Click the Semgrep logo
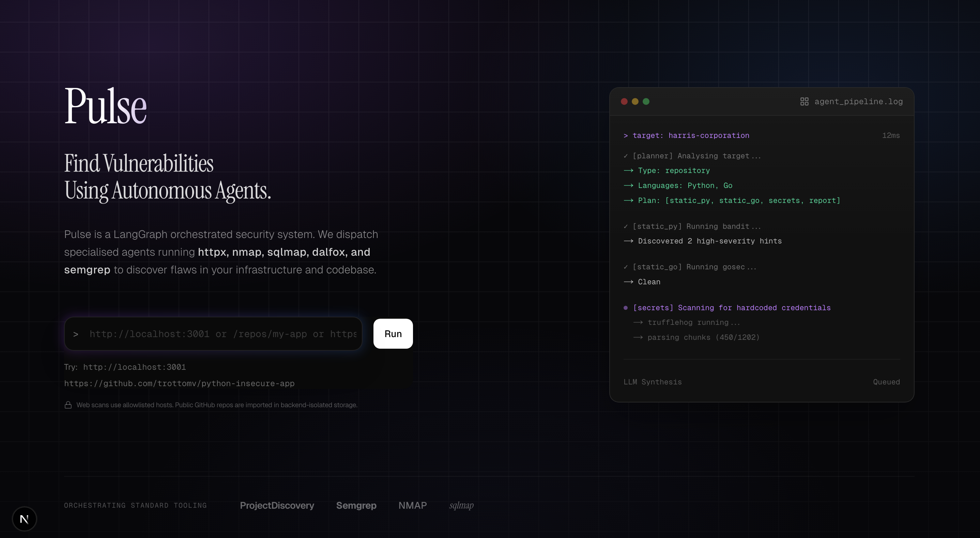 click(x=356, y=505)
